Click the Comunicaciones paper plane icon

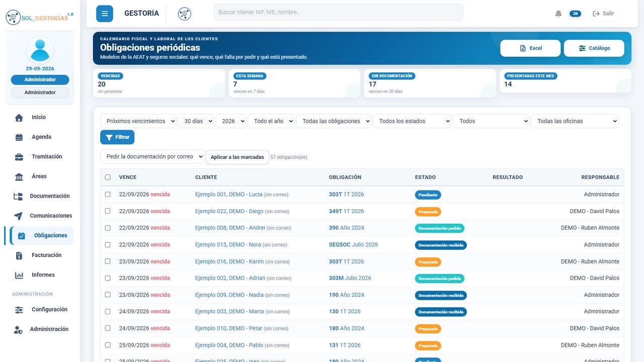18,216
